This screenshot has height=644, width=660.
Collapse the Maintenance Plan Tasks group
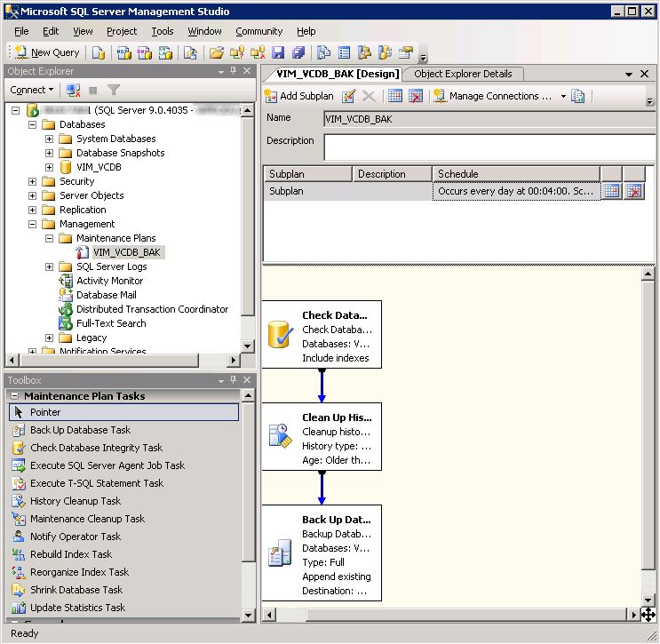[15, 396]
